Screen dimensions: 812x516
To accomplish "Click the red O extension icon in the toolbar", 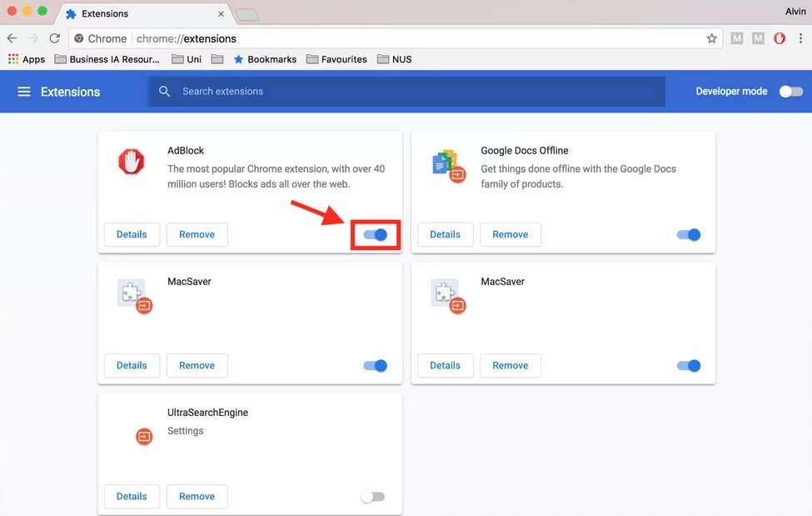I will (780, 38).
